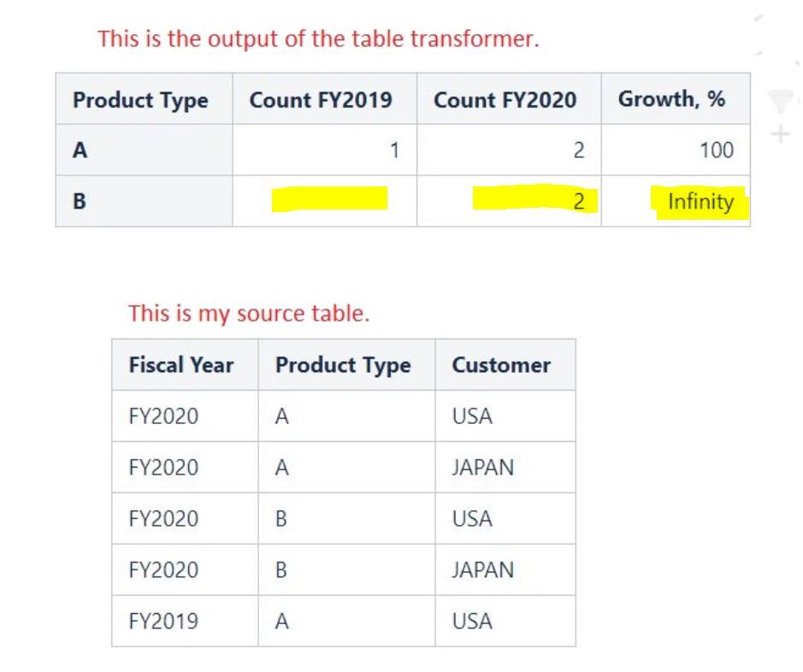803x672 pixels.
Task: Click the empty highlighted FY2019 cell for B
Action: pyautogui.click(x=325, y=201)
